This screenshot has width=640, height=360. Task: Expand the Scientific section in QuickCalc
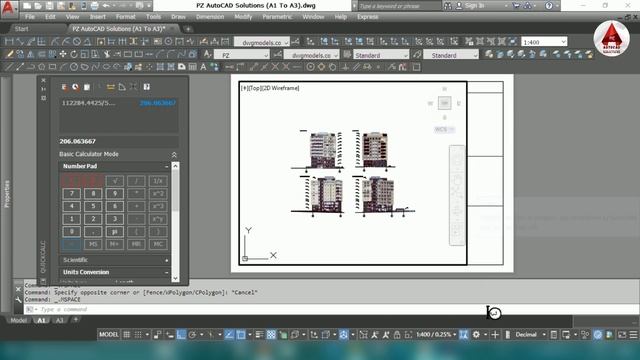tap(167, 260)
